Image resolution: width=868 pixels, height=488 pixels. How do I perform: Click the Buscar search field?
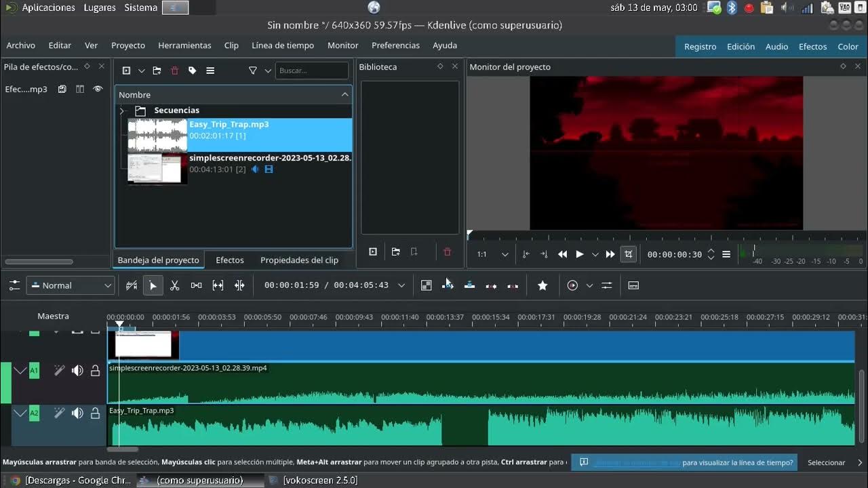tap(312, 70)
